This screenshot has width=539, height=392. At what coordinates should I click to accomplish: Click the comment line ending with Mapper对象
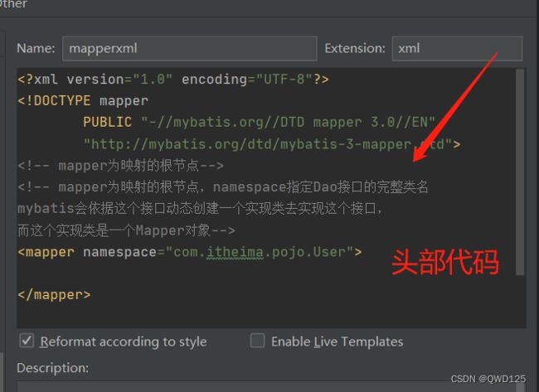pyautogui.click(x=126, y=230)
